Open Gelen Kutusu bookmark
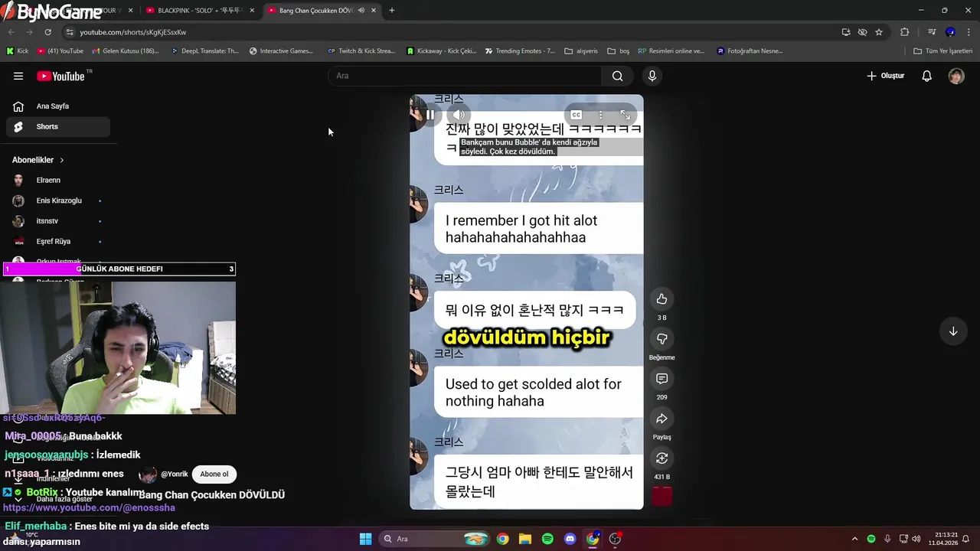This screenshot has height=551, width=980. 126,51
